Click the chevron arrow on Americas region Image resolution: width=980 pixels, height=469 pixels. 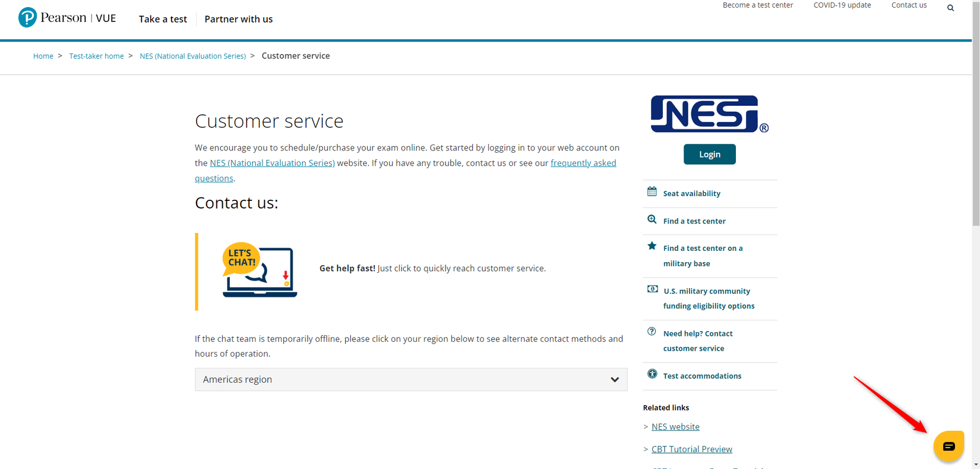[615, 380]
